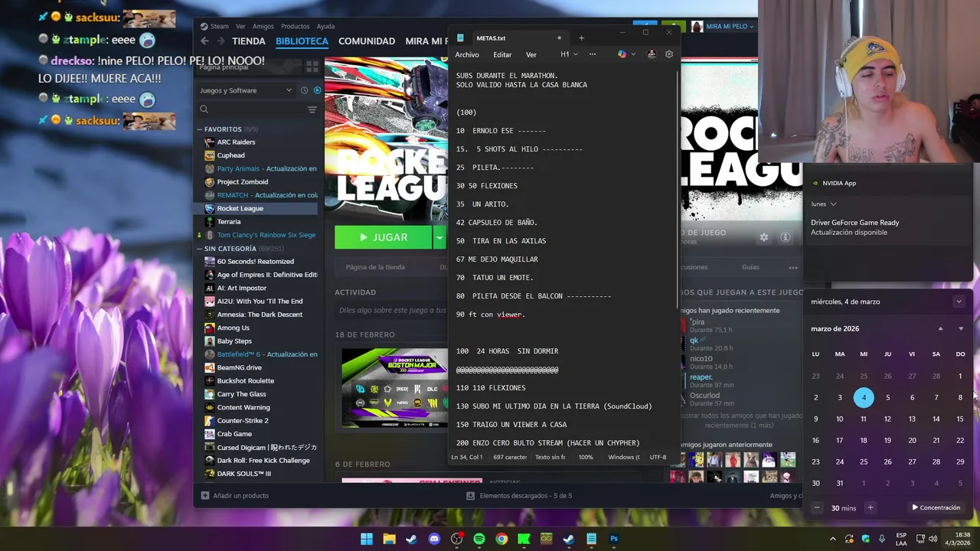Image resolution: width=980 pixels, height=551 pixels.
Task: Open the NVIDIA driver update notification
Action: (888, 227)
